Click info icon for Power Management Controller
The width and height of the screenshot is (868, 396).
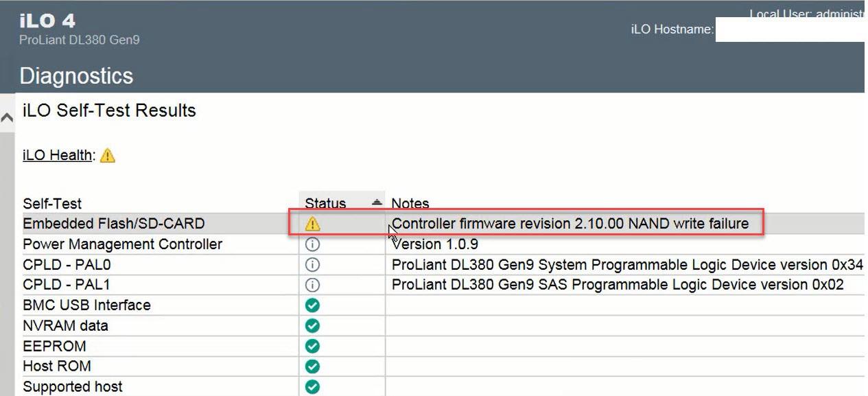[313, 244]
